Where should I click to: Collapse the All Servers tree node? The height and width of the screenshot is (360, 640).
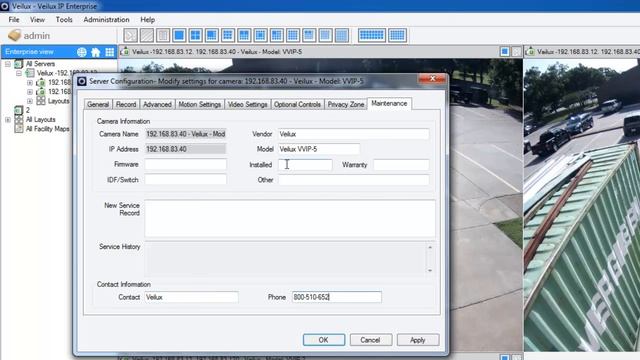click(8, 64)
